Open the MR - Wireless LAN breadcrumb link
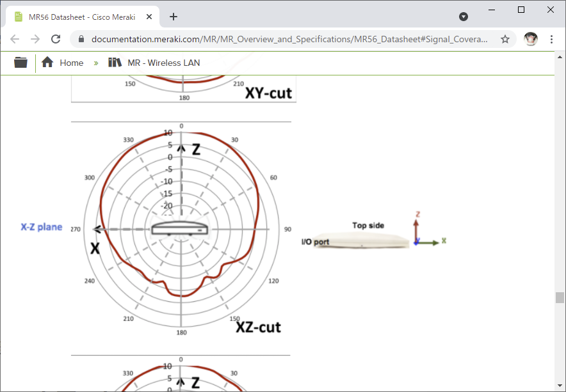Screen dimensions: 566x392 pos(164,63)
